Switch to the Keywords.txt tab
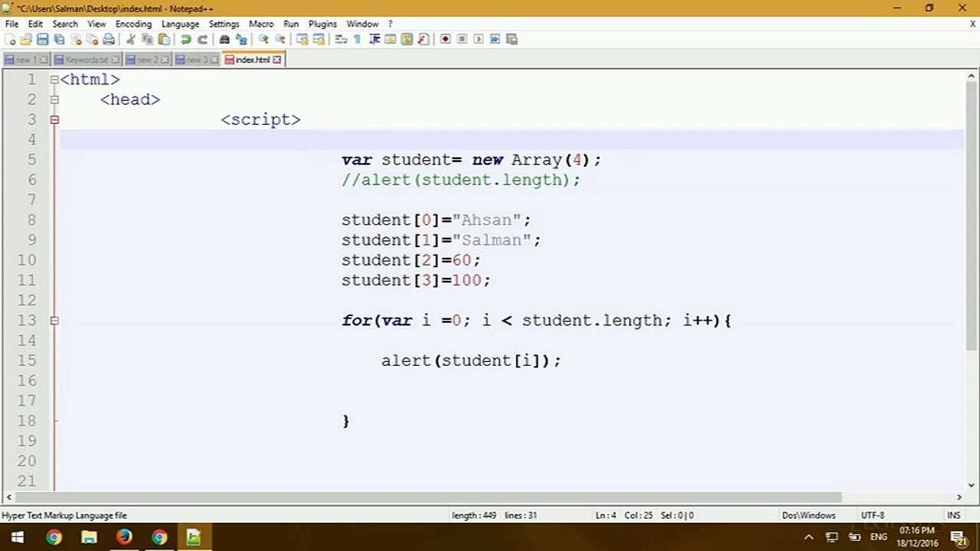The height and width of the screenshot is (551, 980). (x=86, y=60)
